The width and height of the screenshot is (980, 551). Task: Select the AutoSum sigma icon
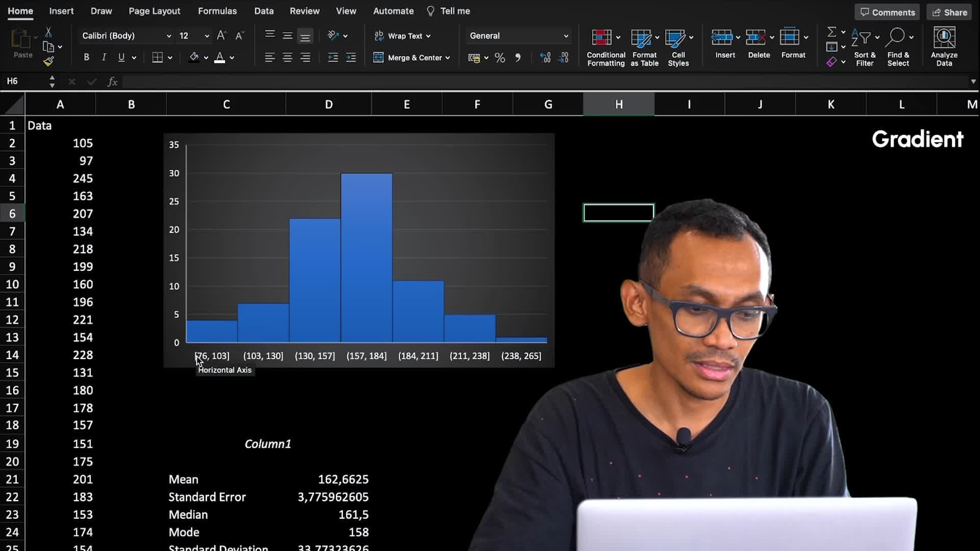pyautogui.click(x=831, y=31)
